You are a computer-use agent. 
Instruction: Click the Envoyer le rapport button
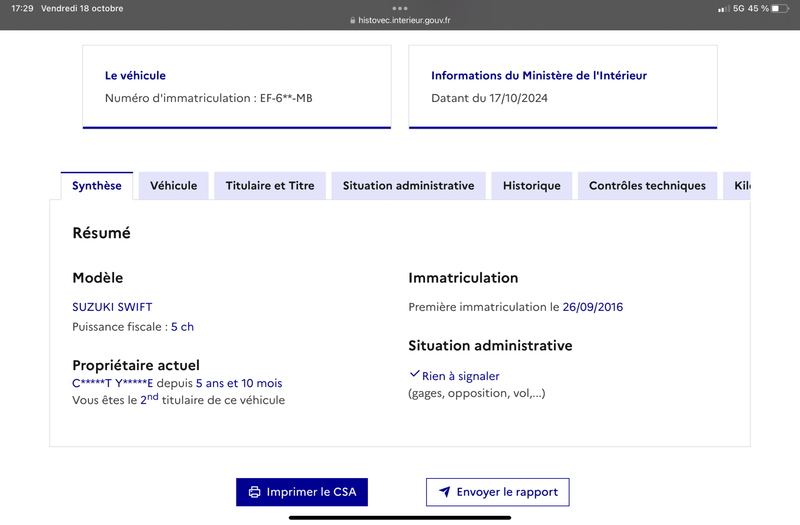pyautogui.click(x=497, y=492)
